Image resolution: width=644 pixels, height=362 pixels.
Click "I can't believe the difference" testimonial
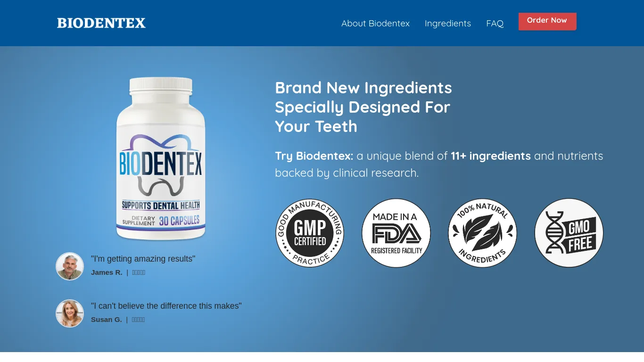pos(166,306)
